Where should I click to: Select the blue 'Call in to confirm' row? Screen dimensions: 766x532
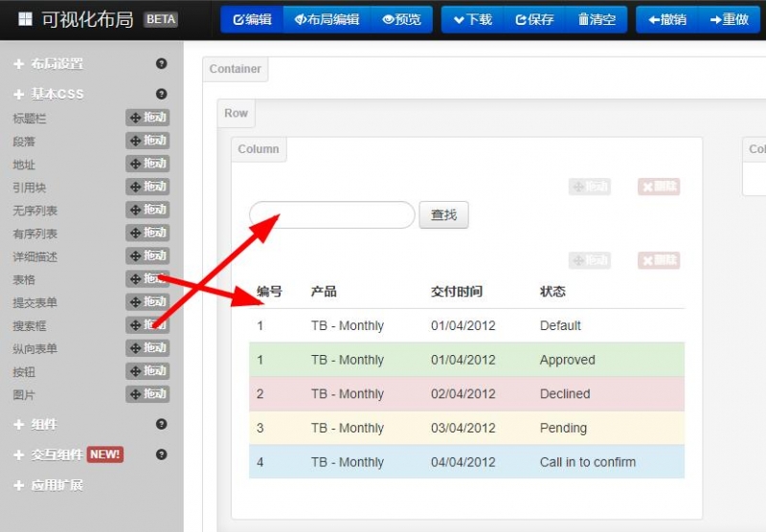pyautogui.click(x=466, y=462)
